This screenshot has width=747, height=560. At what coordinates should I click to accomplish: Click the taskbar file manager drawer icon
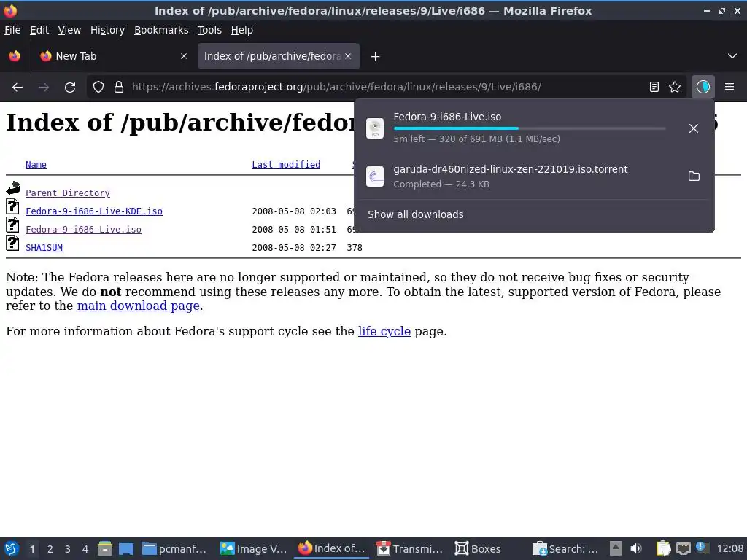click(x=105, y=548)
